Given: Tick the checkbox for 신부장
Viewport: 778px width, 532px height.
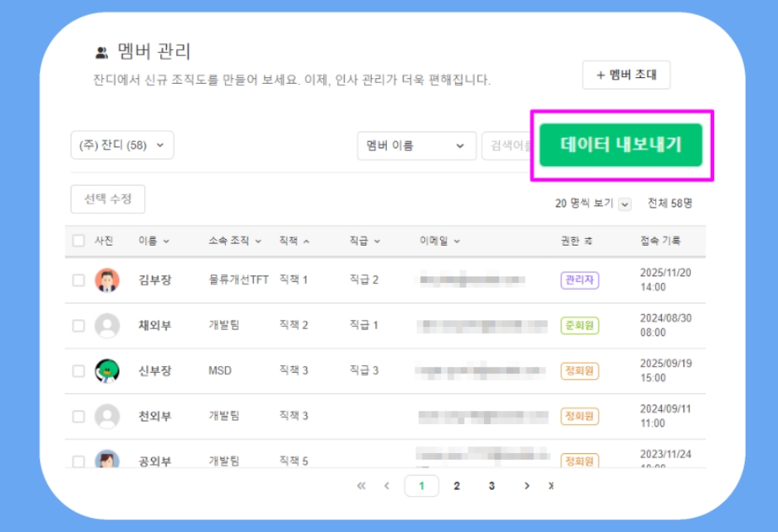Looking at the screenshot, I should pyautogui.click(x=79, y=371).
